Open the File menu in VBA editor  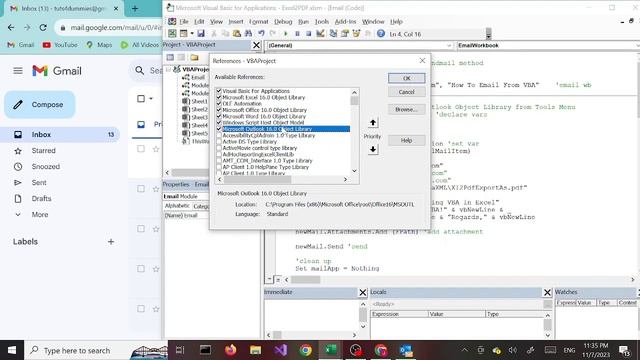(x=184, y=22)
